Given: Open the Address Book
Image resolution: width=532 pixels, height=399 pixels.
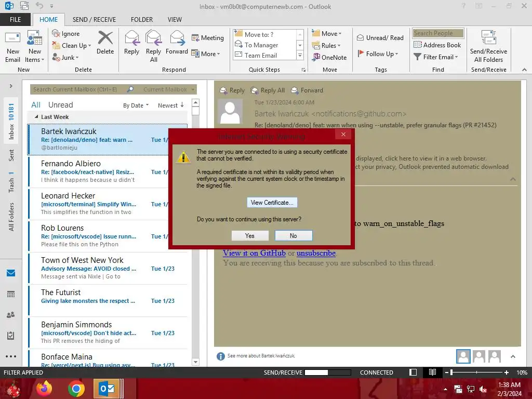Looking at the screenshot, I should pyautogui.click(x=437, y=45).
